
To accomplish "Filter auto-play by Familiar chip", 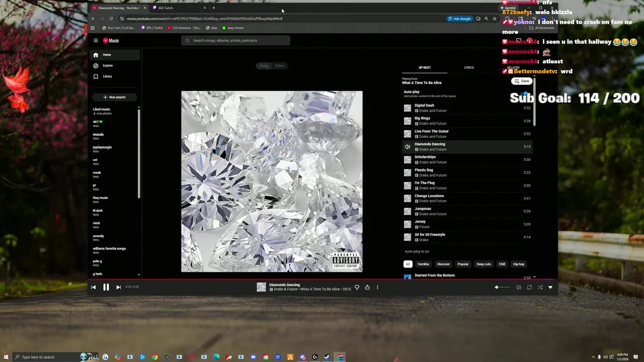I will coord(424,264).
